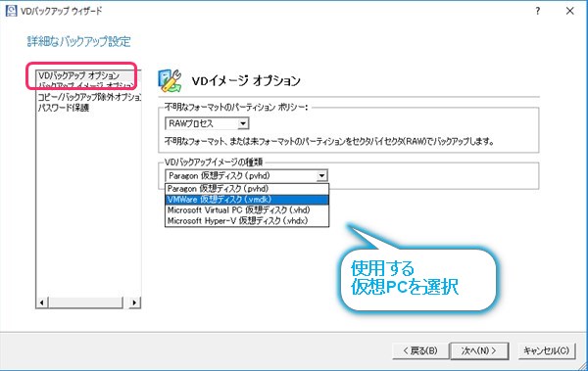Close the VDバックアップ ウィザード window
Image resolution: width=588 pixels, height=371 pixels.
570,11
